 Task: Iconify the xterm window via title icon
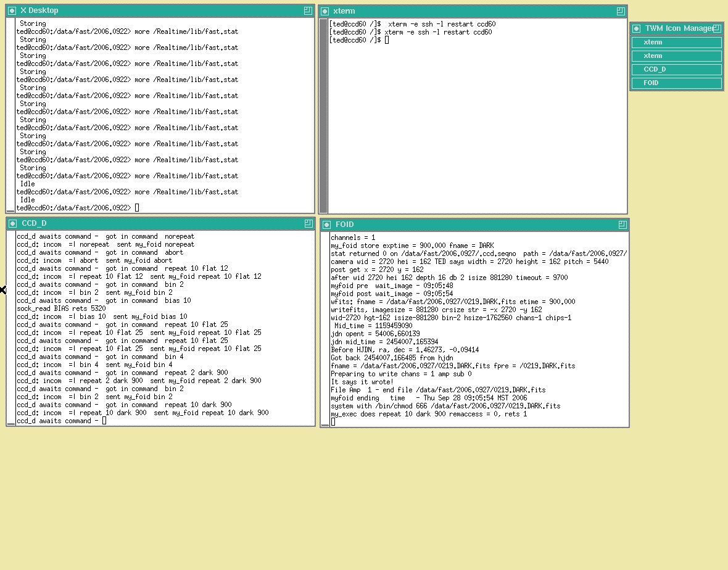click(325, 11)
